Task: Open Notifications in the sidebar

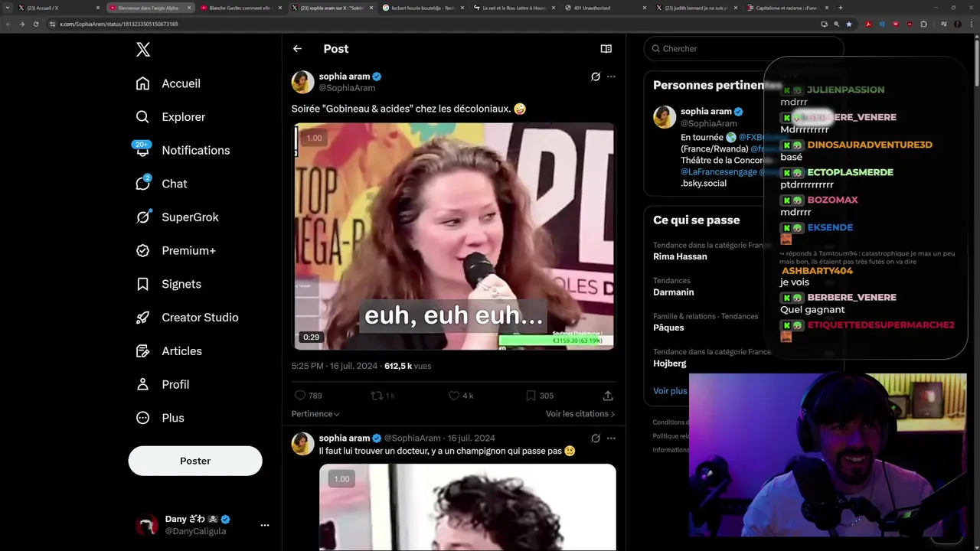Action: click(182, 150)
